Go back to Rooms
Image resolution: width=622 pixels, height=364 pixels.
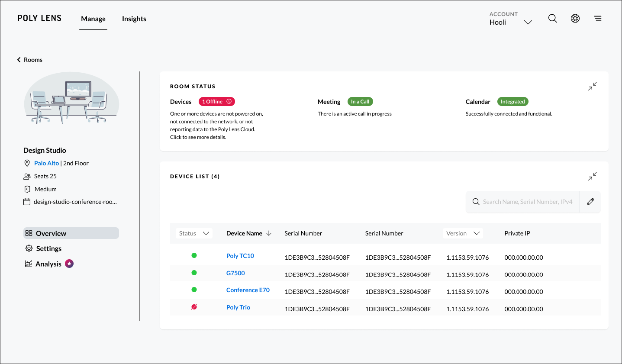click(x=29, y=60)
